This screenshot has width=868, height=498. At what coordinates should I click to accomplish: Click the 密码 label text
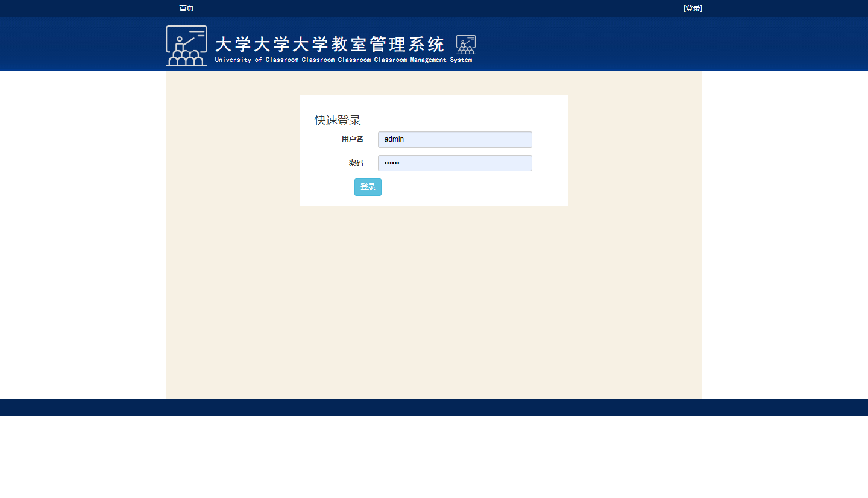pos(356,162)
